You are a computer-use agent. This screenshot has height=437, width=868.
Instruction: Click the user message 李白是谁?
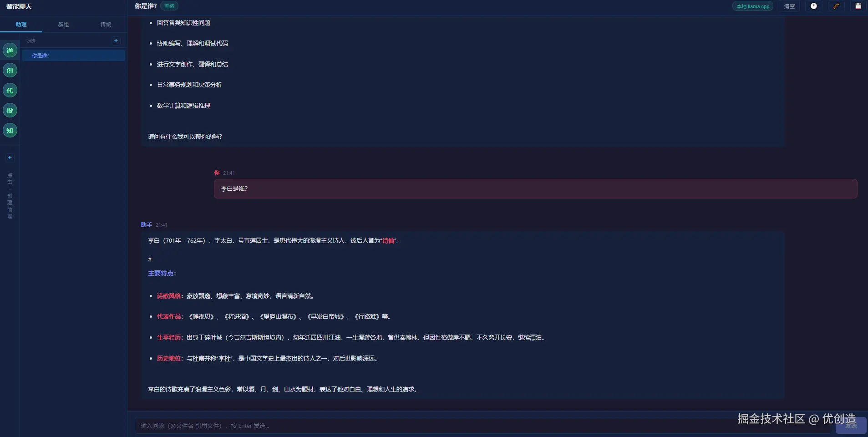click(535, 188)
